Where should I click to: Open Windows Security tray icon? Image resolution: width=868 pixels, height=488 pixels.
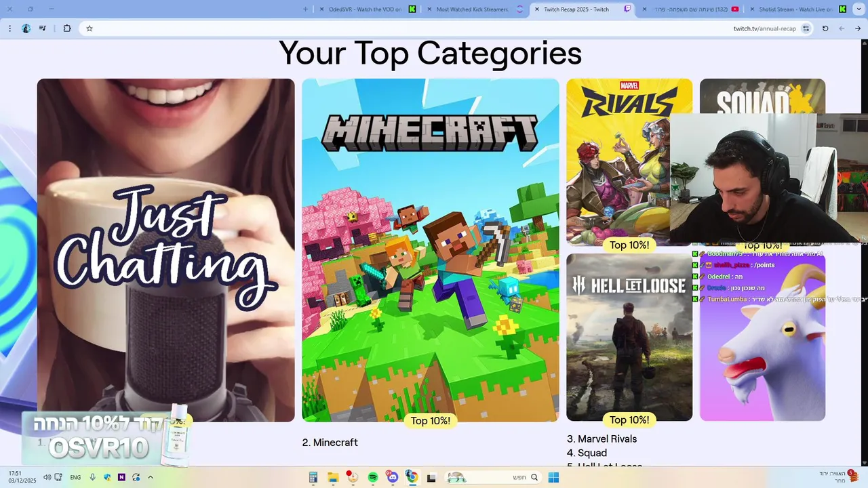click(x=107, y=477)
